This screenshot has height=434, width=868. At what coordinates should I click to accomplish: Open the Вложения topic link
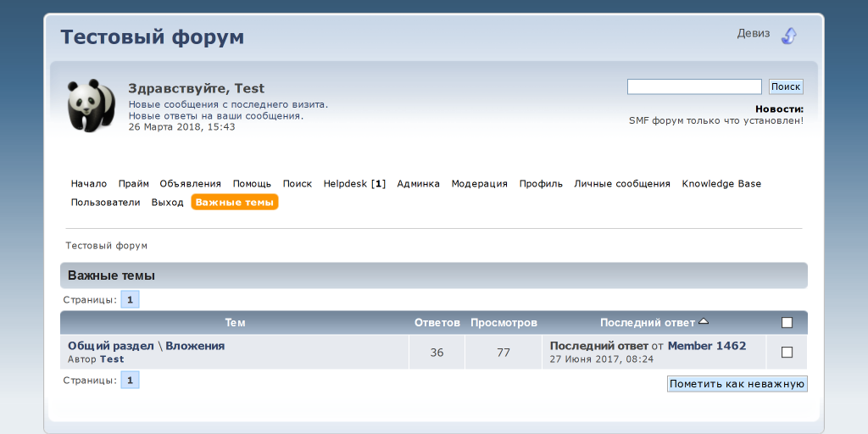coord(195,346)
